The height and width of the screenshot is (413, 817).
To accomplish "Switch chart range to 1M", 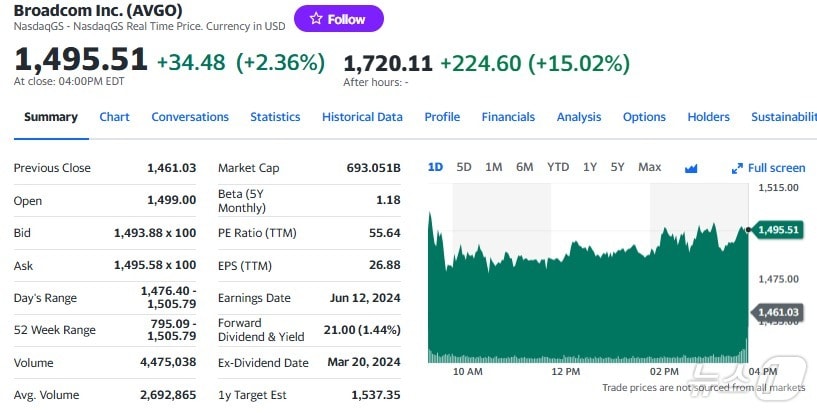I will pyautogui.click(x=493, y=167).
